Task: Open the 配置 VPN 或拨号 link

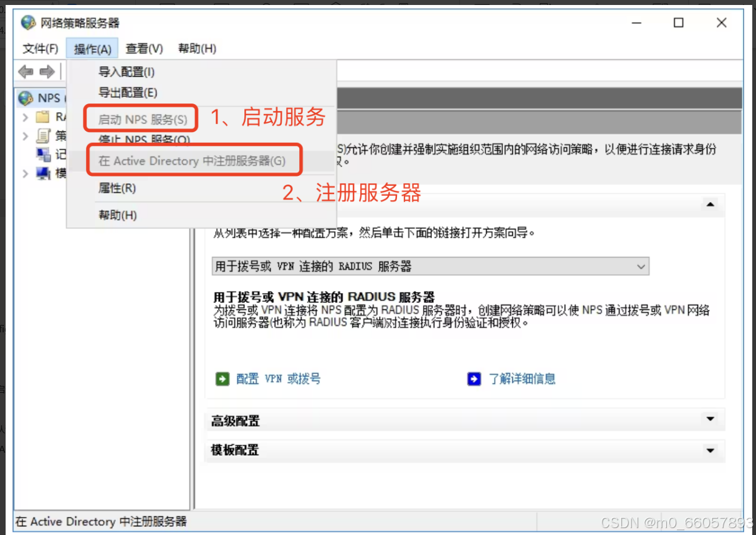Action: [279, 378]
